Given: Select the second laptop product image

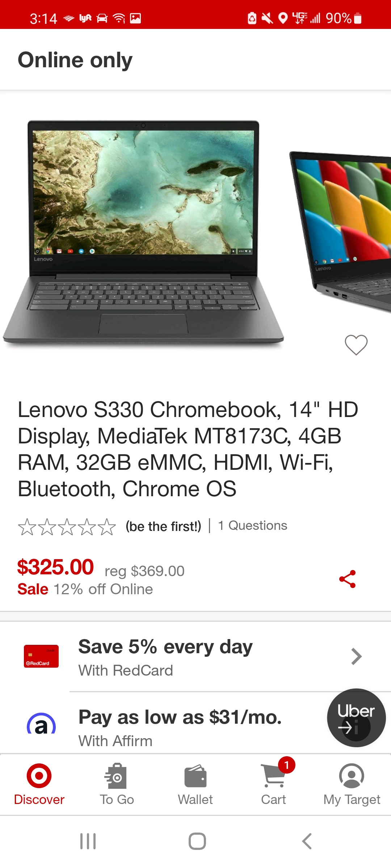Looking at the screenshot, I should (340, 231).
